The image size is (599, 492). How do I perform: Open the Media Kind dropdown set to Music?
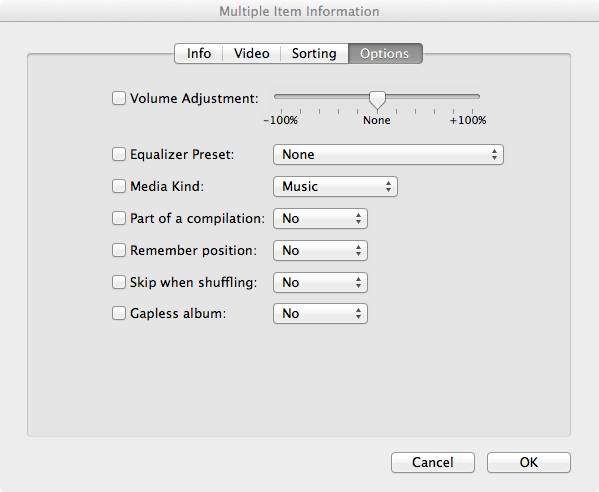tap(335, 186)
